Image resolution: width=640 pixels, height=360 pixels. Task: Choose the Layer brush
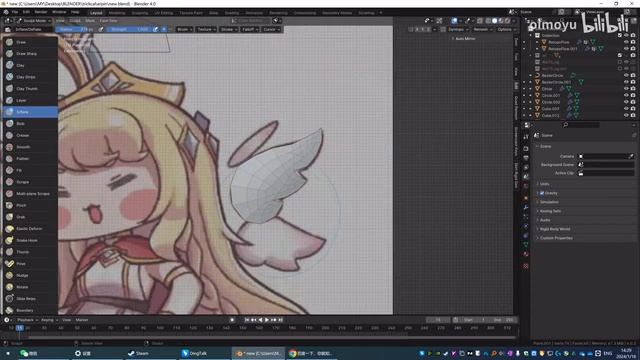[31, 100]
